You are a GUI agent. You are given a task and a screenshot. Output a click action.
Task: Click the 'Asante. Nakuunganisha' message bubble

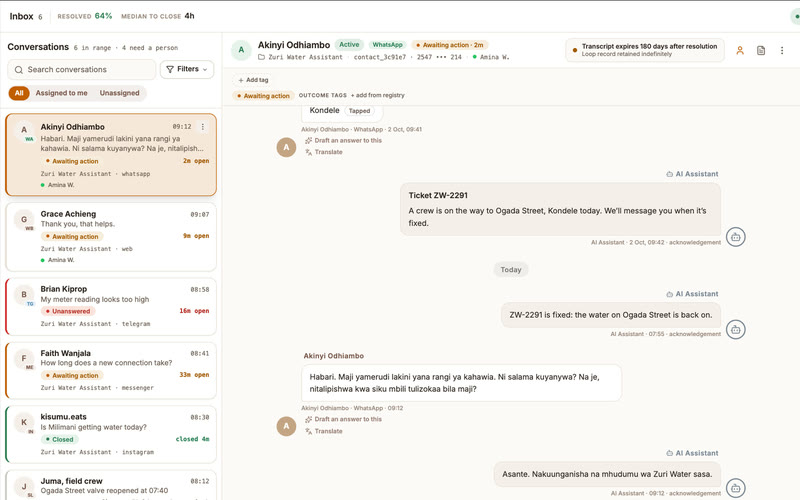point(607,474)
